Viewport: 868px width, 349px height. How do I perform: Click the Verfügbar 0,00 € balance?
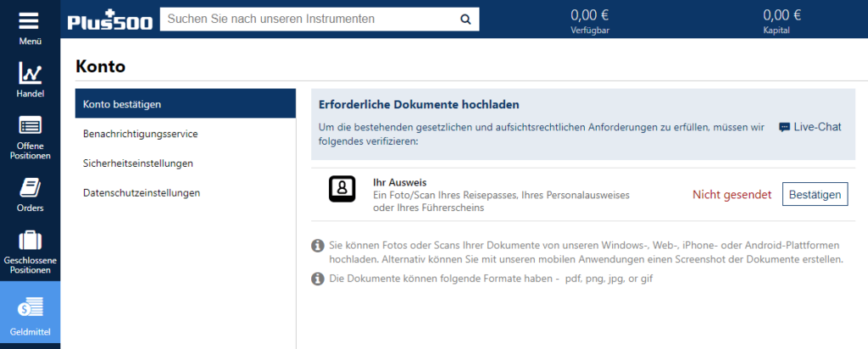click(x=590, y=21)
